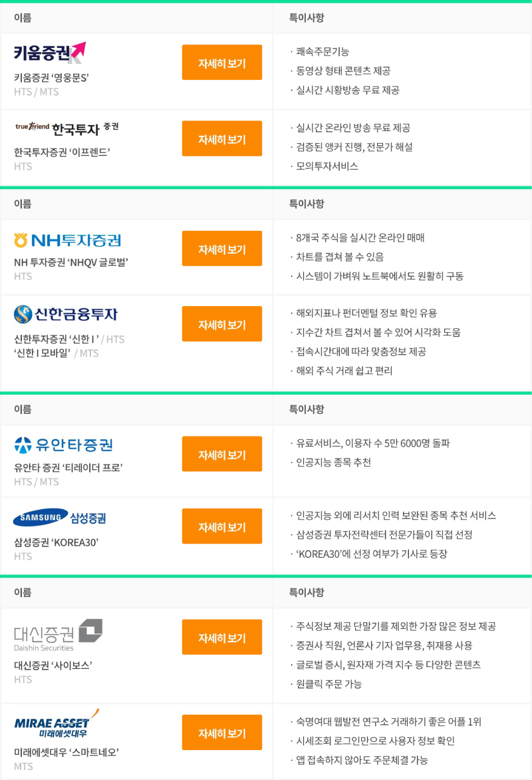Viewport: 532px width, 780px height.
Task: Click 자세히 보기 for 대신증권 사이보스
Action: click(221, 637)
